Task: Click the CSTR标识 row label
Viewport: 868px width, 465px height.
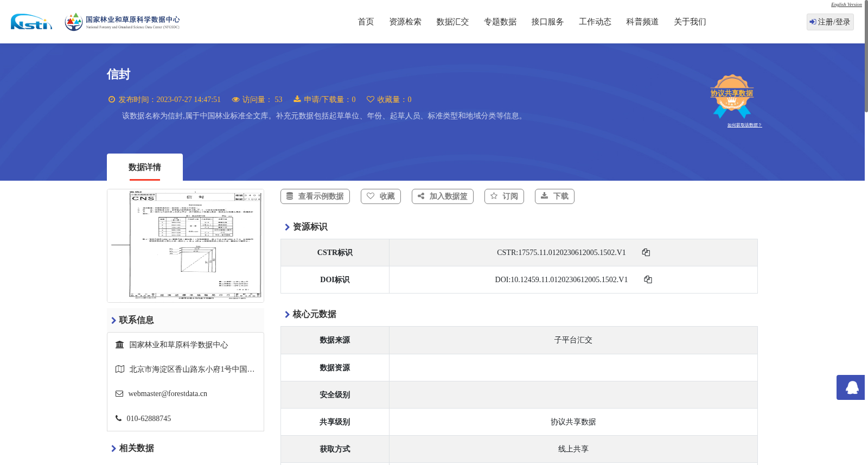Action: click(x=335, y=252)
